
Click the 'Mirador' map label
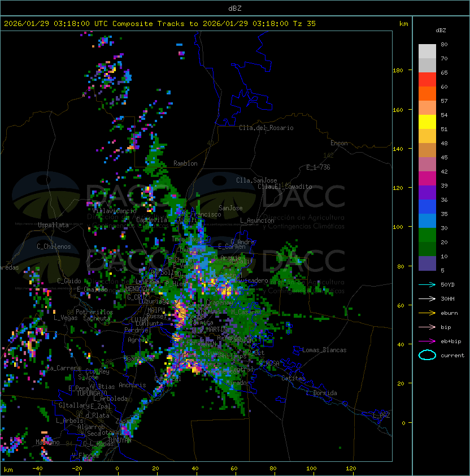238,383
